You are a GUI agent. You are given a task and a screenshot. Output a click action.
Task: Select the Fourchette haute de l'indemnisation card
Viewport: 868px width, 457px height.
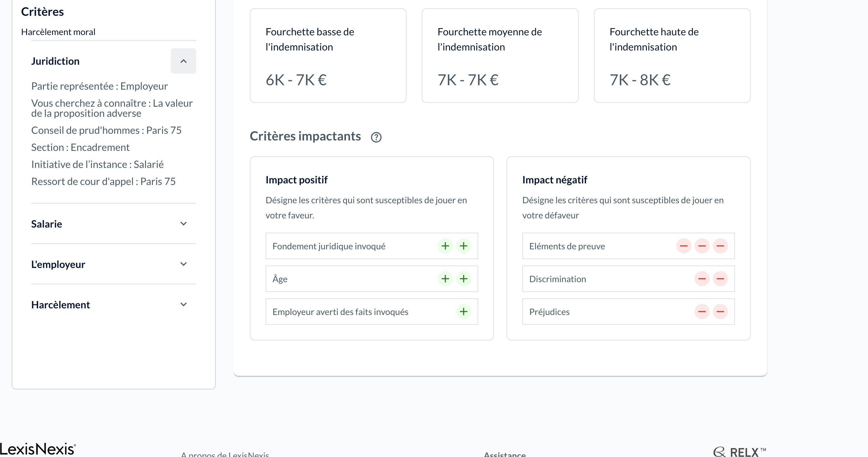672,56
